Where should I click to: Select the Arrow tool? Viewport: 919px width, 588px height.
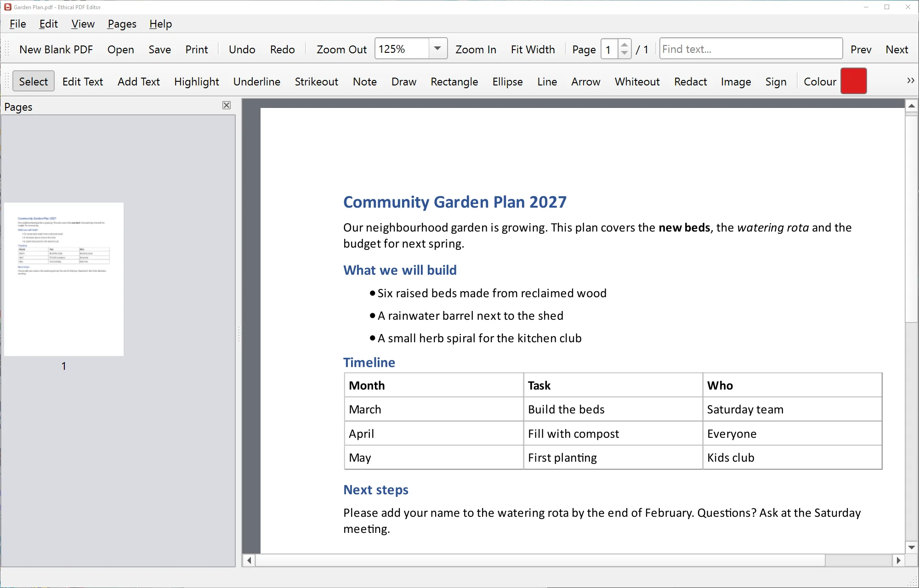tap(585, 81)
